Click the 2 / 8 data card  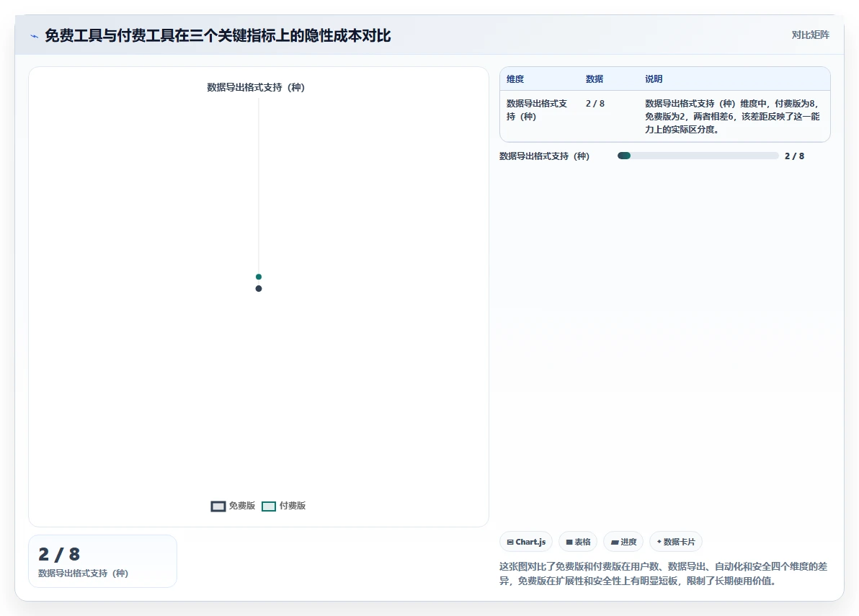(x=102, y=561)
